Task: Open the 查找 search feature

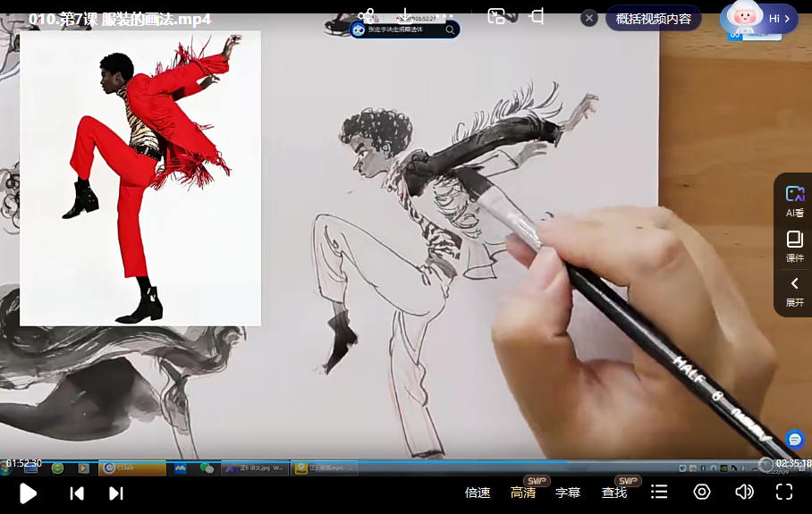Action: click(x=614, y=493)
